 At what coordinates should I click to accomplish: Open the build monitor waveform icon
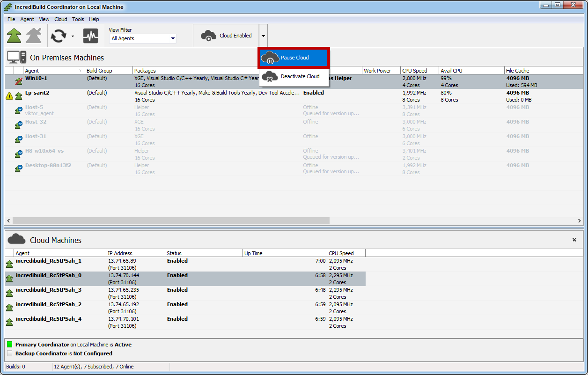pyautogui.click(x=90, y=36)
